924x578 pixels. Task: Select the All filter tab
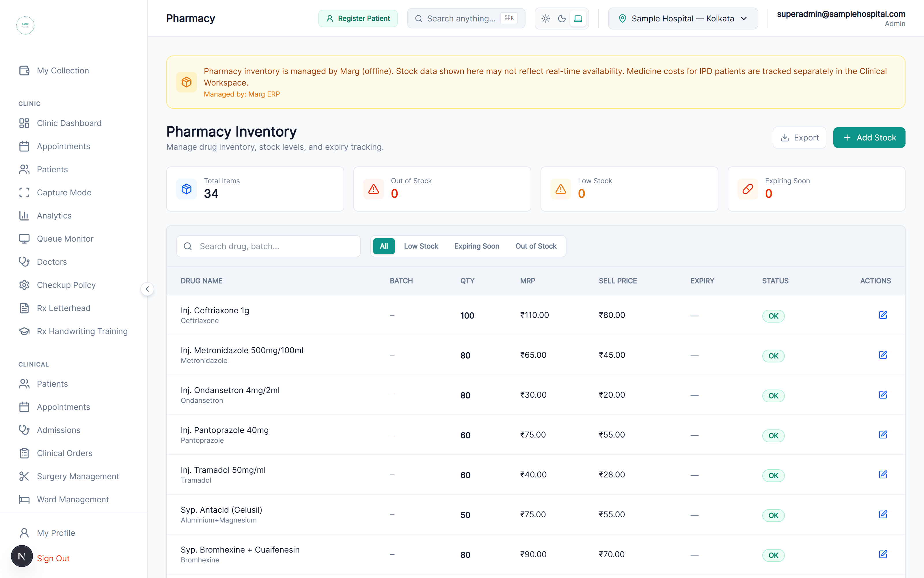coord(384,246)
